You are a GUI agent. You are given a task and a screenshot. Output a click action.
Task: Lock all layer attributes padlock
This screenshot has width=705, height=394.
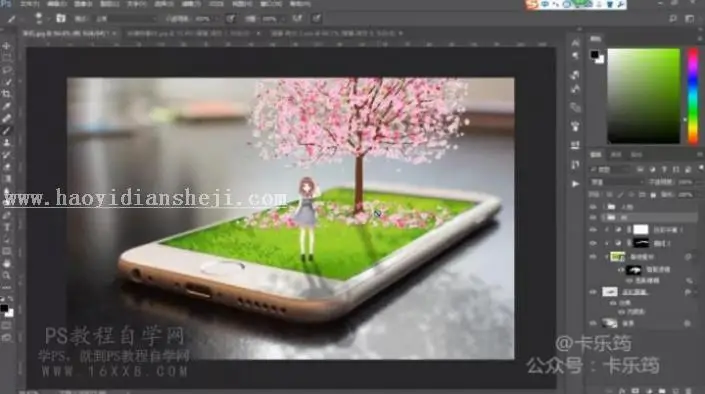tap(653, 195)
